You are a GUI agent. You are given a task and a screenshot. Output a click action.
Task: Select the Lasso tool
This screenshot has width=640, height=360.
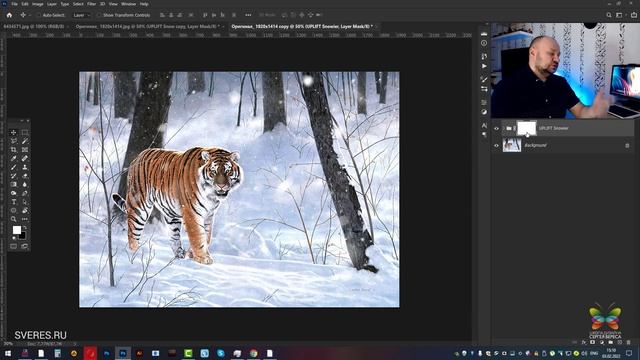(x=13, y=141)
